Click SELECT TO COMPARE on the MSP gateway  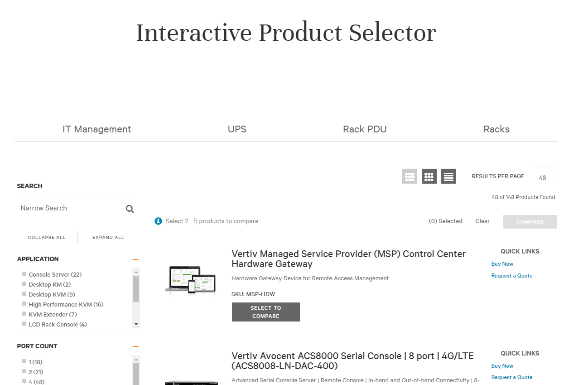(x=265, y=312)
